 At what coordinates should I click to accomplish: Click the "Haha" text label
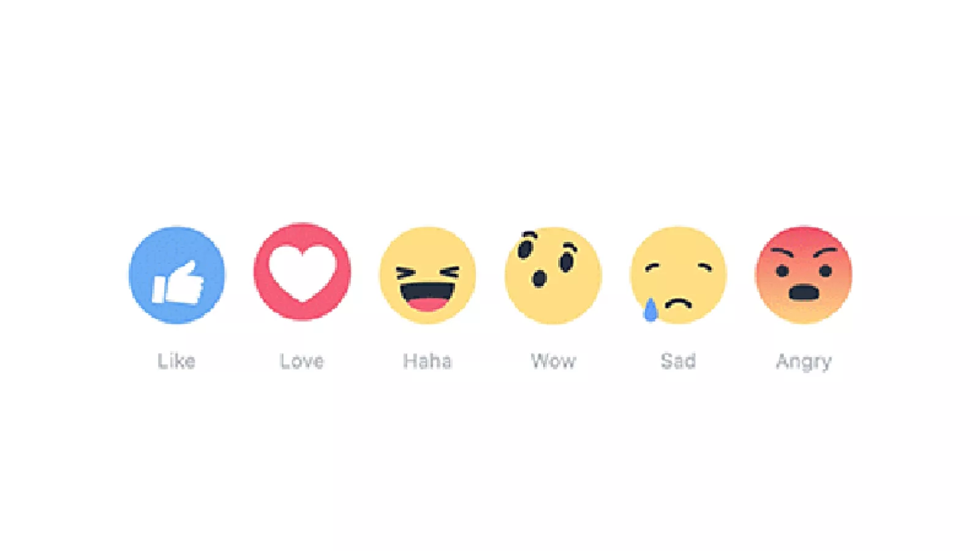[428, 361]
